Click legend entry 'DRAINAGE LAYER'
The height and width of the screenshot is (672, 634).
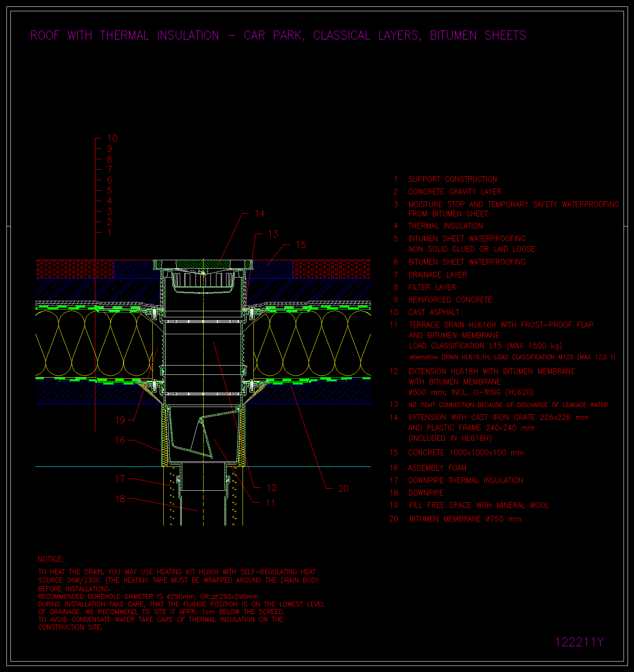tap(438, 275)
